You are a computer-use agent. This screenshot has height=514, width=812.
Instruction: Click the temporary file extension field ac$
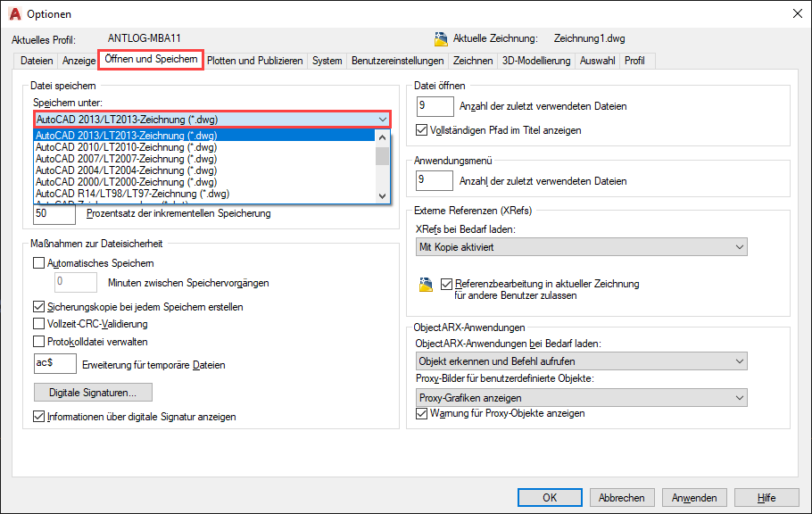pyautogui.click(x=55, y=364)
